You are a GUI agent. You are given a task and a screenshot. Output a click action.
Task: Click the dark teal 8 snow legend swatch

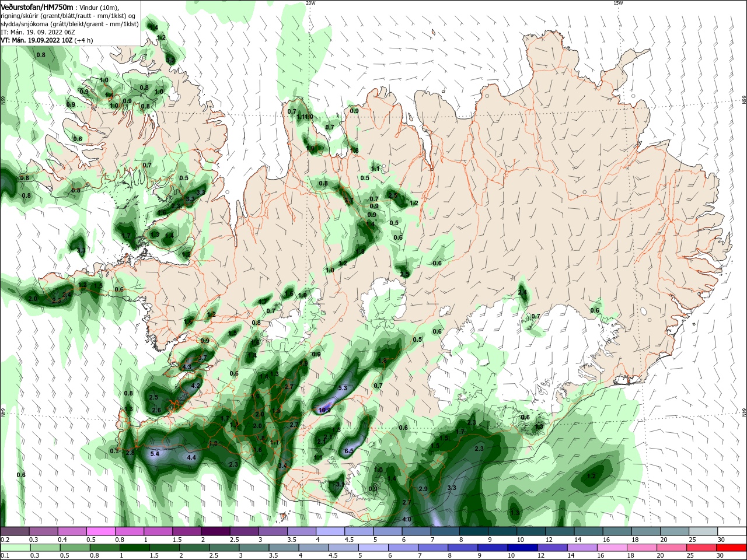pyautogui.click(x=473, y=531)
